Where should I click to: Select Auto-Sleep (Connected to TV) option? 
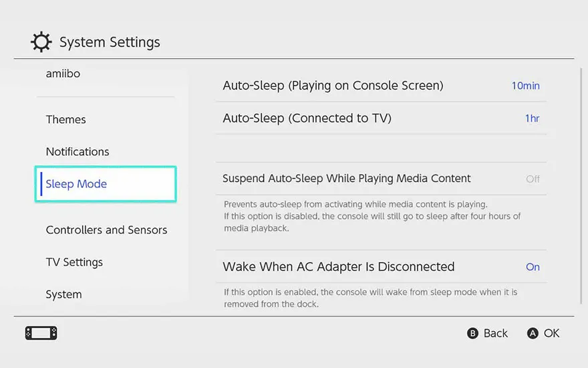pos(307,118)
